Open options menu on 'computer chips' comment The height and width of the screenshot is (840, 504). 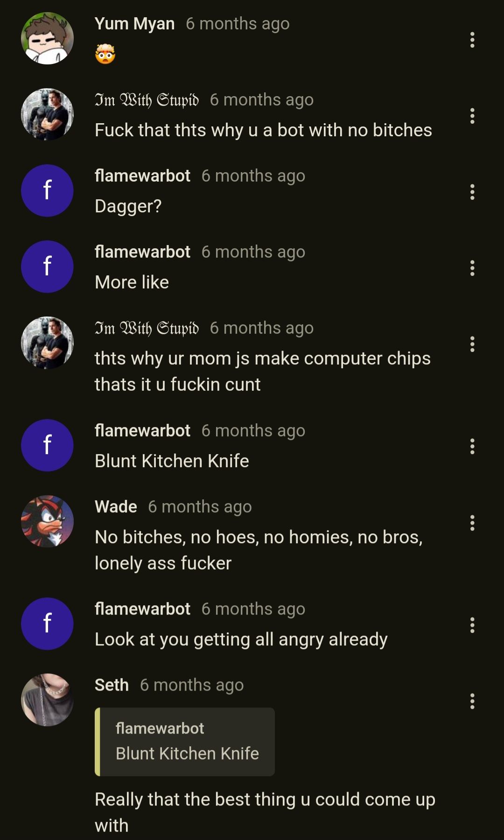472,344
